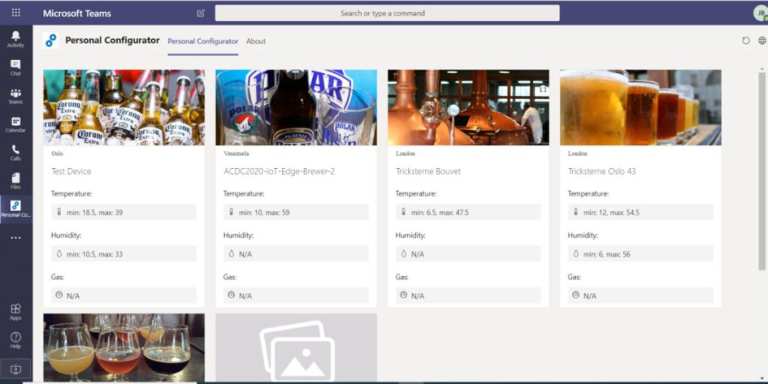
Task: Expand the more apps ellipsis
Action: [16, 238]
